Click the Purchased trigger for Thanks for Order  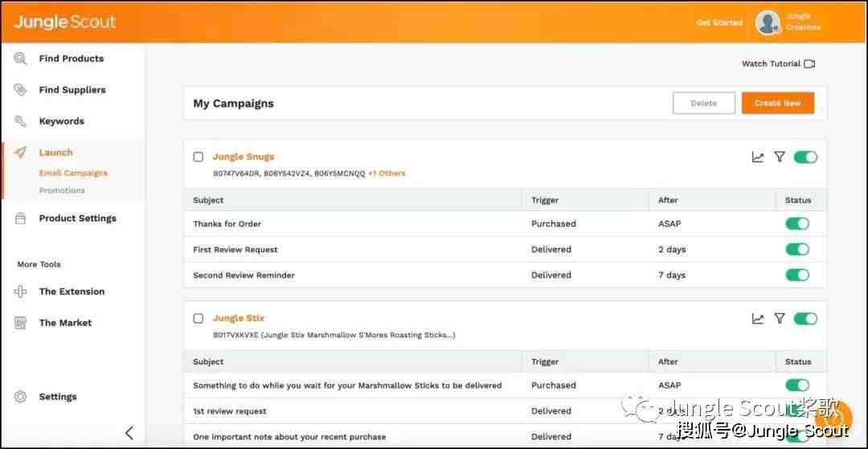[554, 224]
